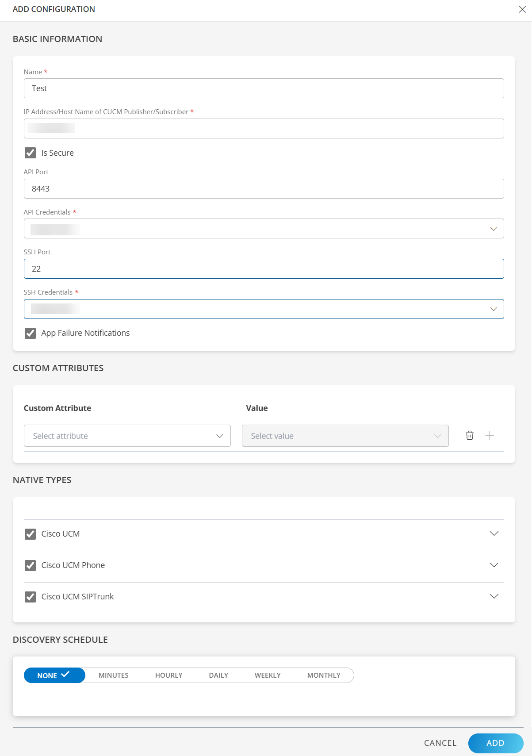
Task: Open the Select attribute dropdown
Action: pyautogui.click(x=127, y=436)
